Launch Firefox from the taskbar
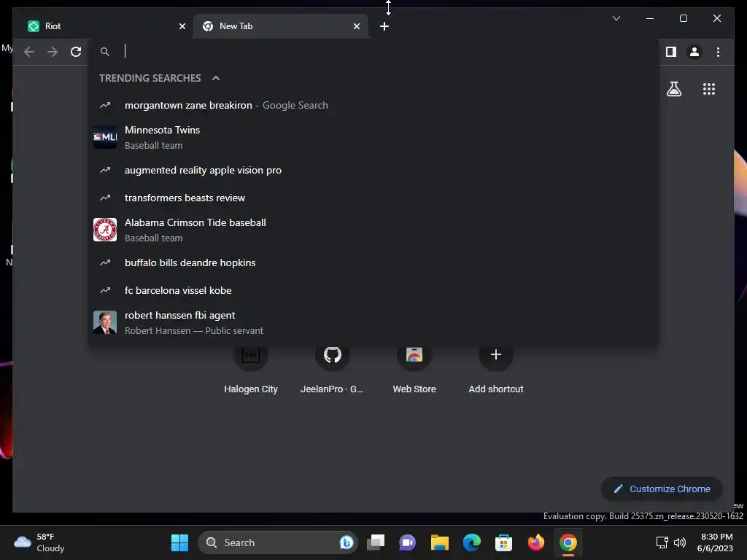 (x=536, y=542)
